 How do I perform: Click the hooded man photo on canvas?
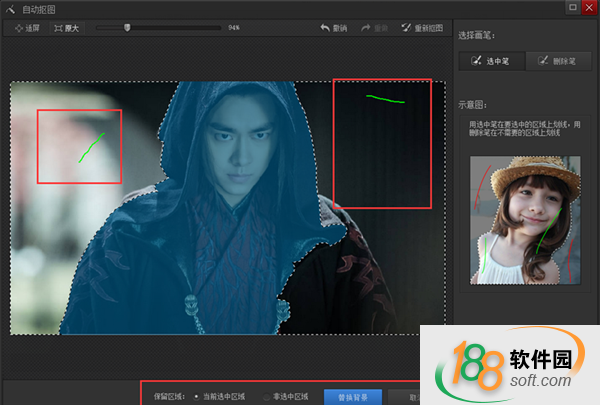coord(228,208)
